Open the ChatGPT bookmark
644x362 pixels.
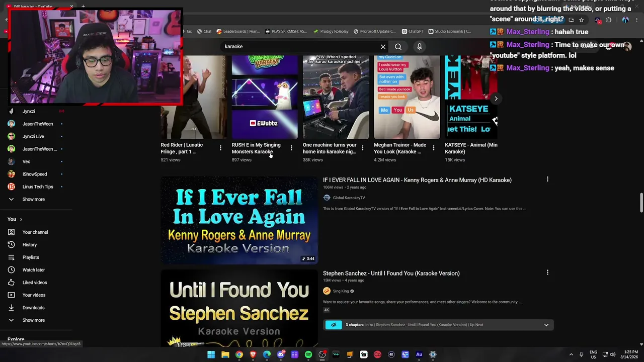(412, 32)
